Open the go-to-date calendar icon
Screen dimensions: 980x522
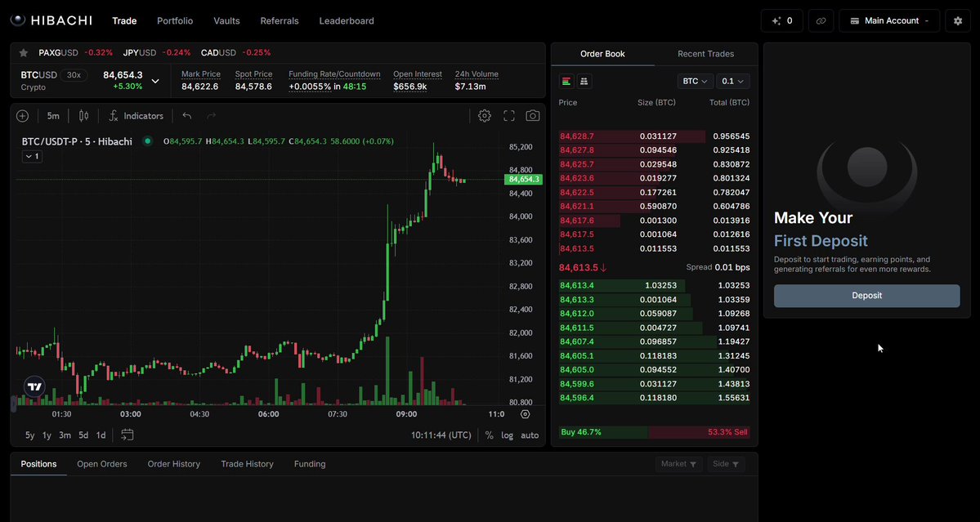(x=127, y=435)
